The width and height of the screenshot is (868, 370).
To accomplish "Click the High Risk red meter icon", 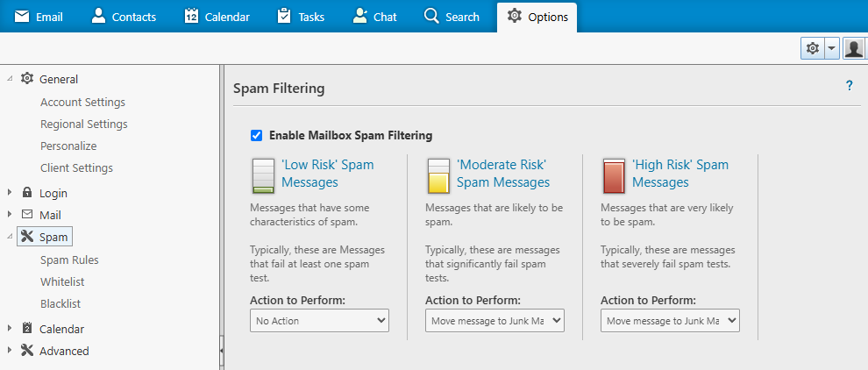I will [x=614, y=175].
